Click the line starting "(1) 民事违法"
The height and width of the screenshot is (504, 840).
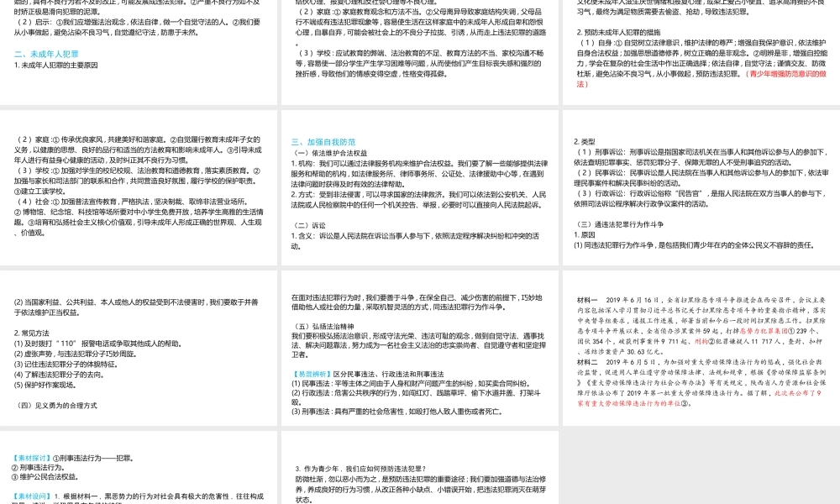coord(411,384)
